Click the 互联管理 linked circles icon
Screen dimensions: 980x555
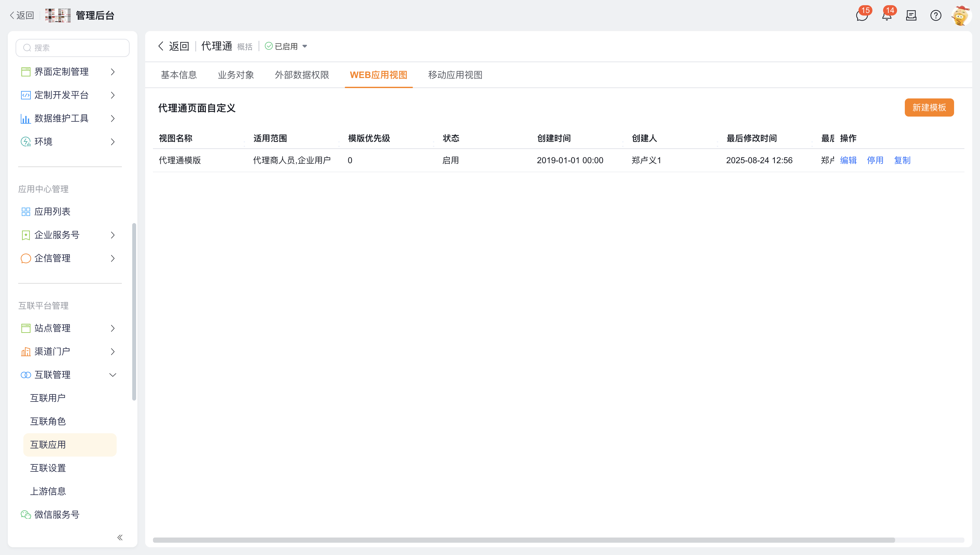tap(26, 375)
